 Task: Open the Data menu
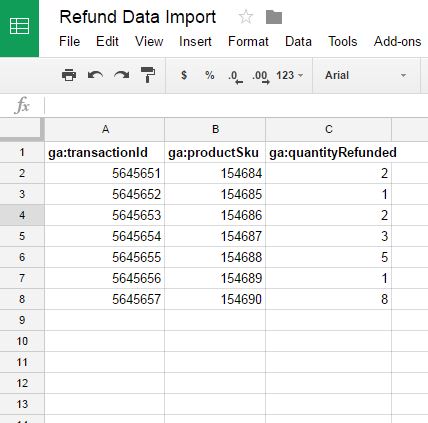click(298, 41)
